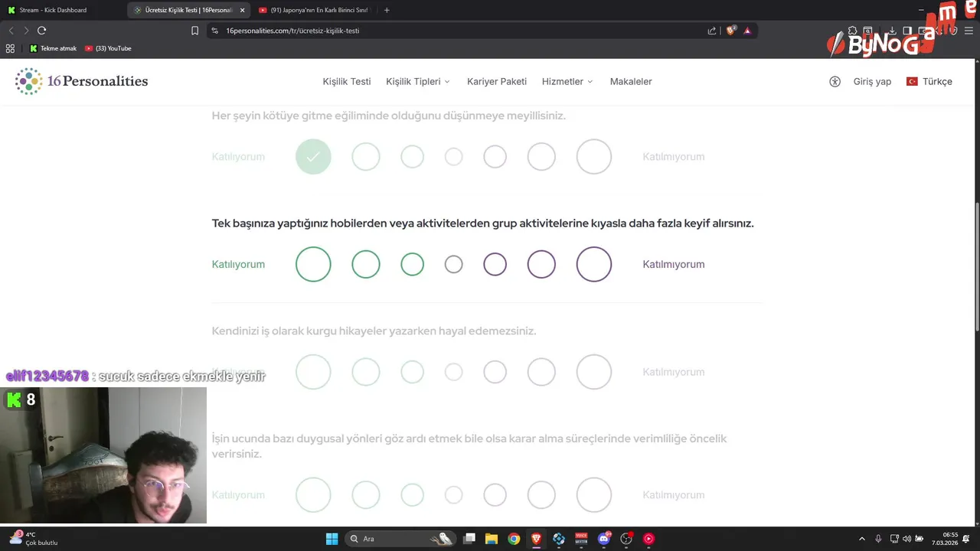Open a new tab with plus icon

(387, 10)
